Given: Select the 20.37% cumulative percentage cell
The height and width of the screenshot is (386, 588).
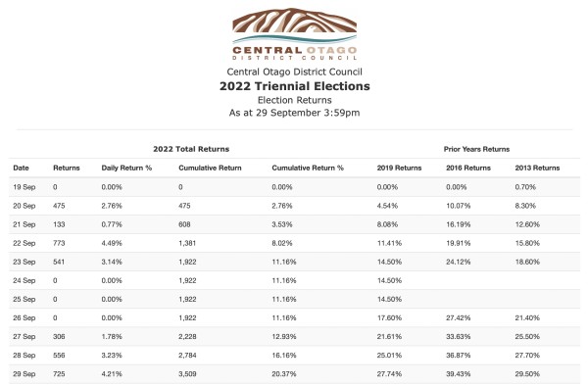Looking at the screenshot, I should (284, 374).
